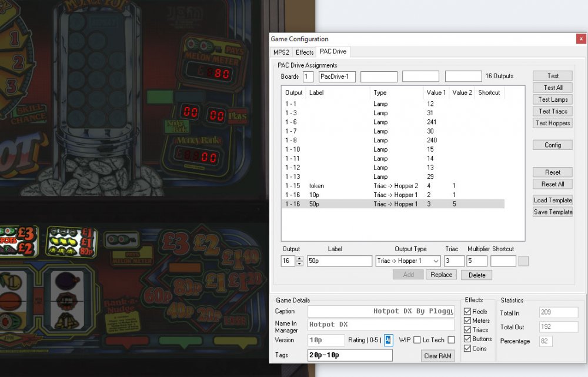Open PAC Drive Config
Image resolution: width=588 pixels, height=377 pixels.
coord(552,145)
